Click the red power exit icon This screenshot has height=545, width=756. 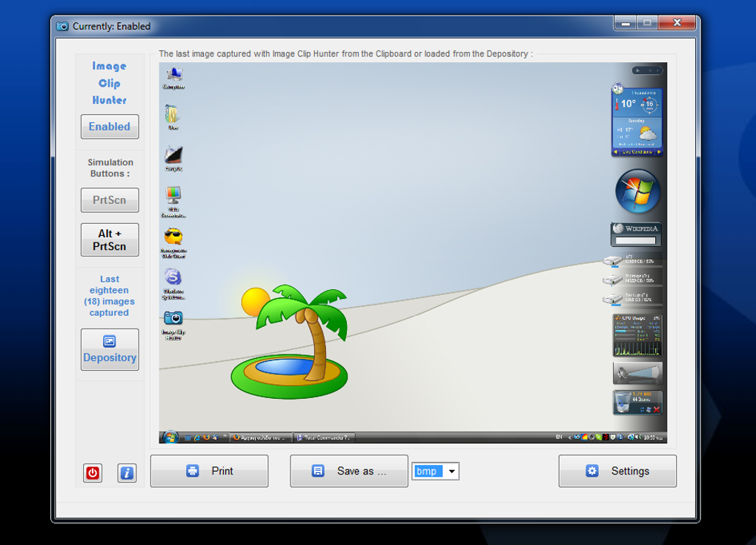[93, 472]
